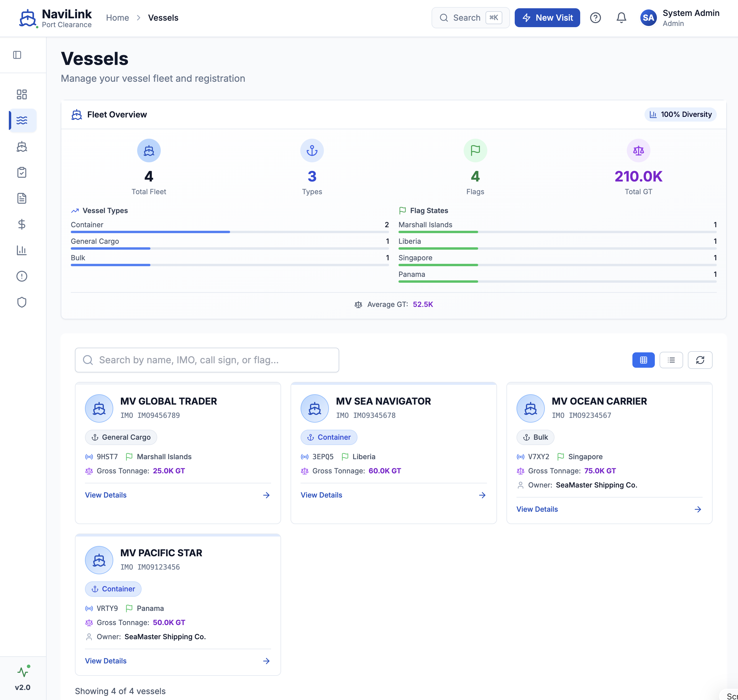Image resolution: width=738 pixels, height=700 pixels.
Task: Select Vessels in the breadcrumb trail
Action: pos(163,17)
